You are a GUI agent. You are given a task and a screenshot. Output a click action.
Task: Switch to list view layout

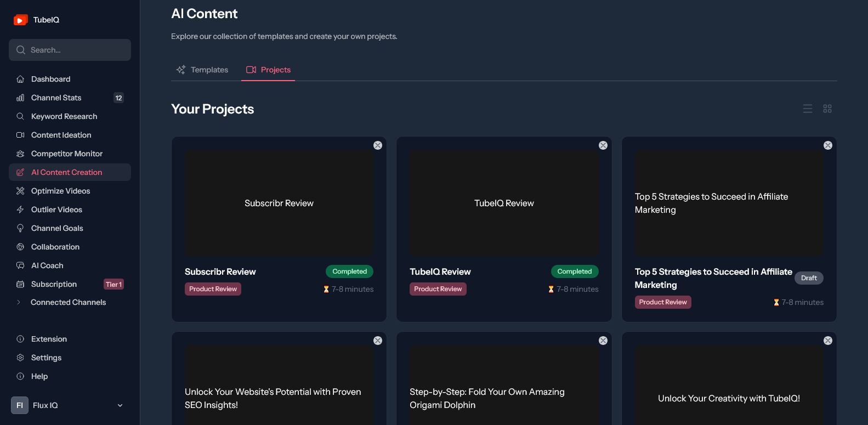coord(808,109)
